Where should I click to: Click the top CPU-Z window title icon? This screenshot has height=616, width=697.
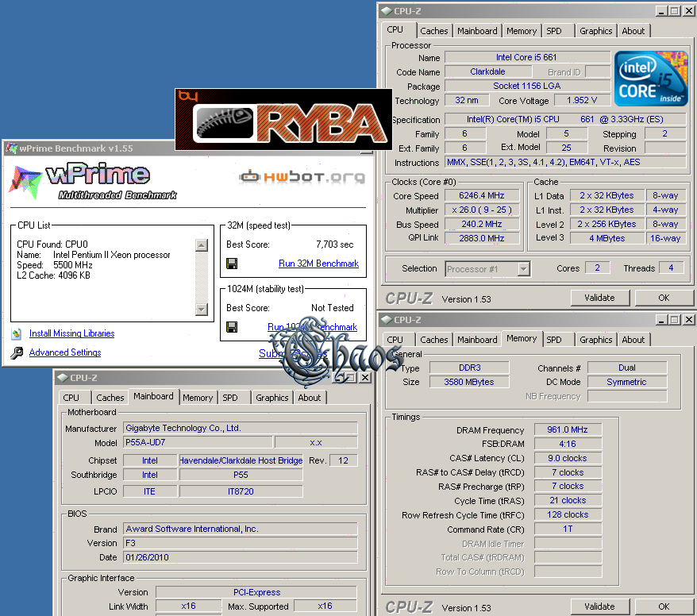tap(386, 11)
